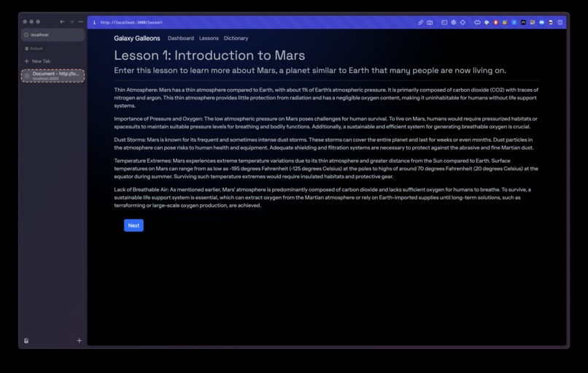
Task: Click the 'Dust Storms' paragraph
Action: pyautogui.click(x=324, y=144)
